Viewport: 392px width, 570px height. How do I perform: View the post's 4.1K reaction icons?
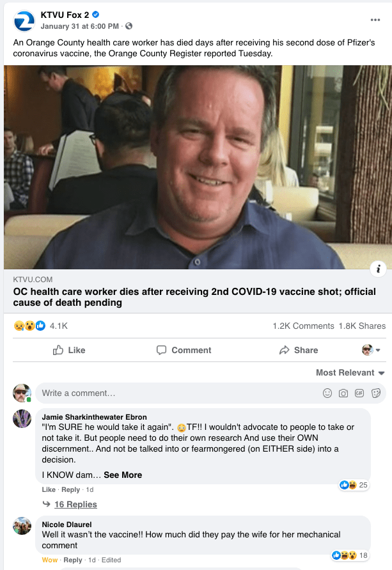(29, 326)
